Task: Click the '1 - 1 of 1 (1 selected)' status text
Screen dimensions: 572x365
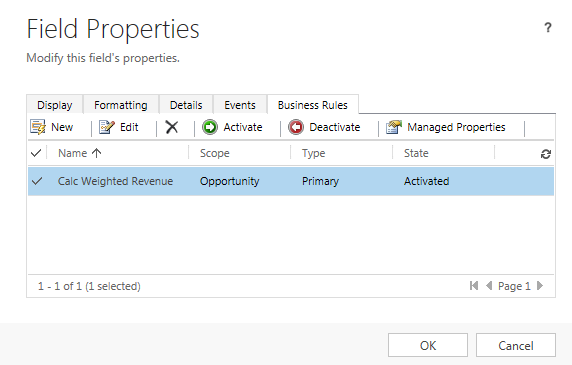Action: coord(89,286)
